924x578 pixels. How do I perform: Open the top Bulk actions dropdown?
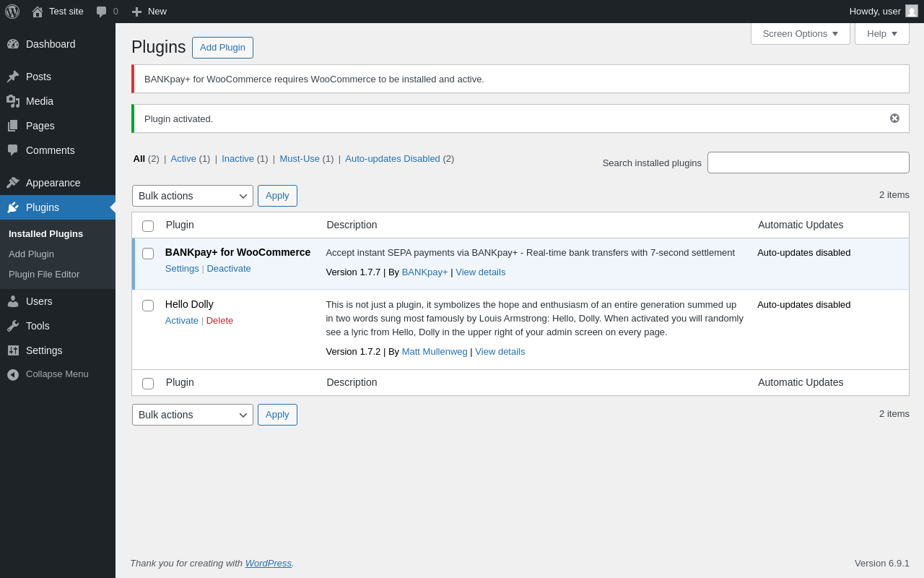coord(192,196)
